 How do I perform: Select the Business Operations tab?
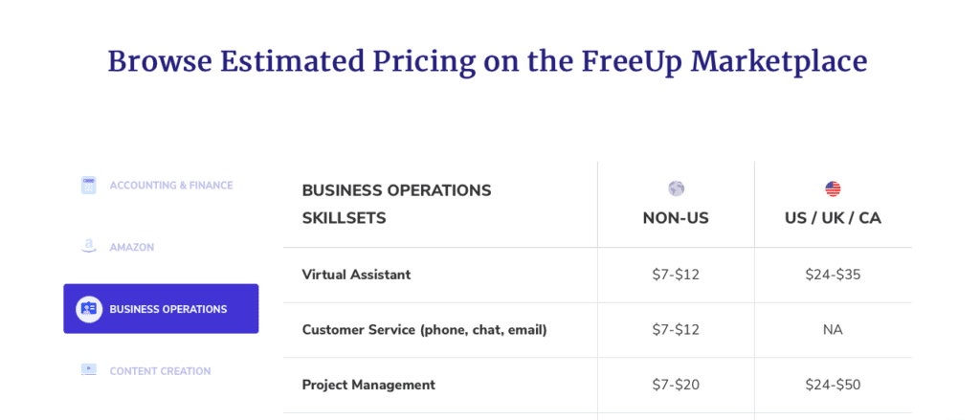point(161,309)
